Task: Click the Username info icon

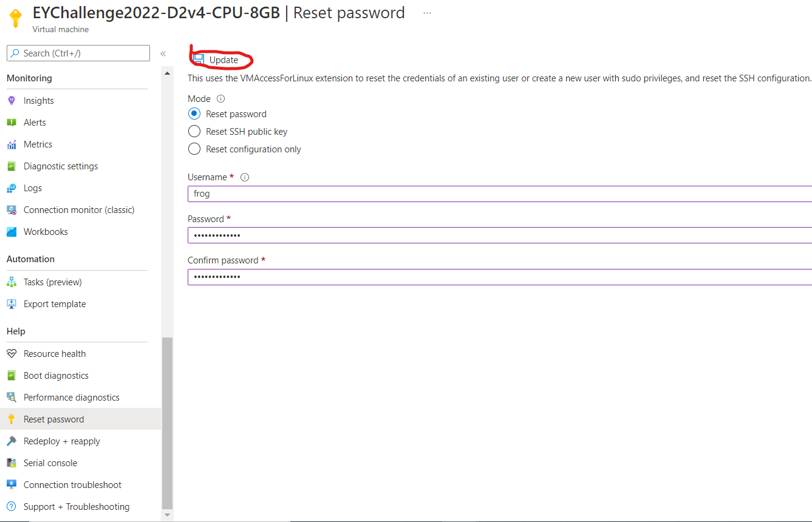Action: click(245, 177)
